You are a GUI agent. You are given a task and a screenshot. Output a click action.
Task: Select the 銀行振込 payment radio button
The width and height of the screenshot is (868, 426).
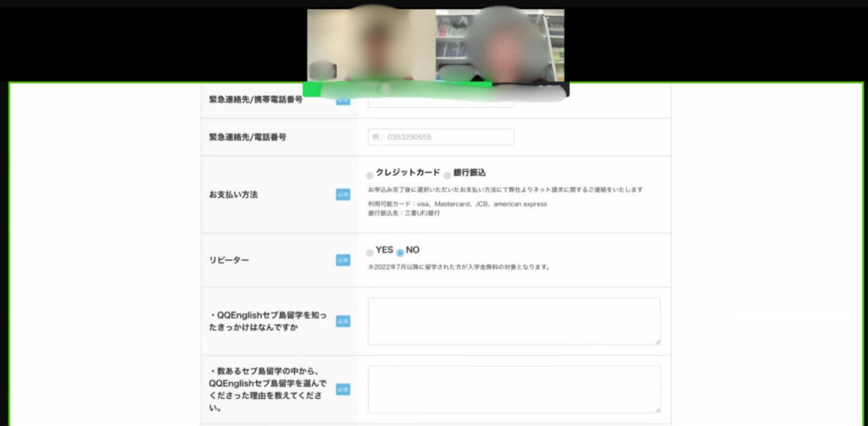coord(448,175)
